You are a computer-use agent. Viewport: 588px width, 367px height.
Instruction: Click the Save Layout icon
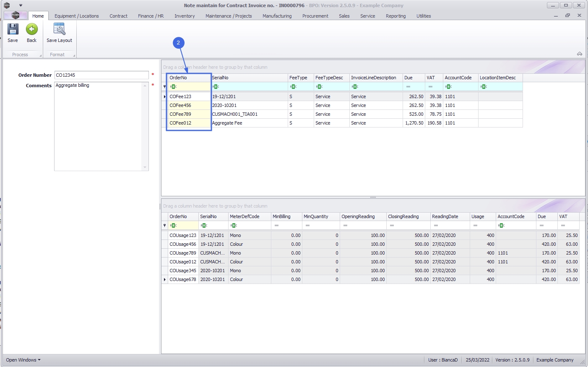tap(59, 29)
